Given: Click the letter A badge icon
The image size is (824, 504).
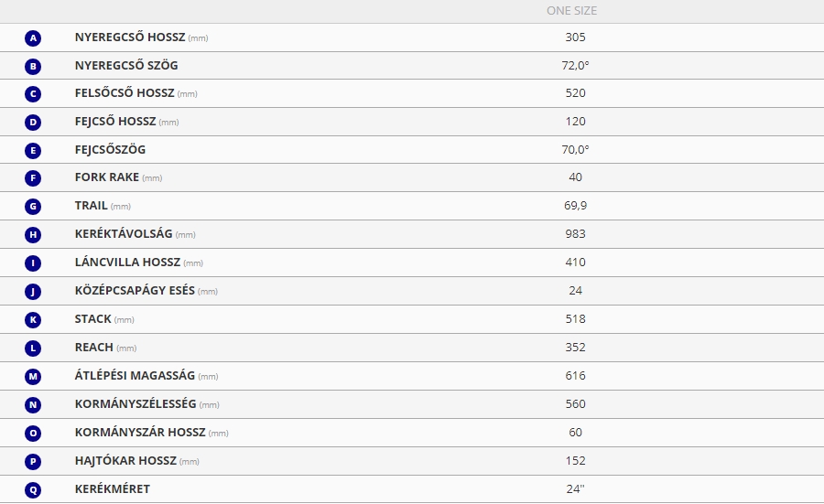Looking at the screenshot, I should (33, 38).
